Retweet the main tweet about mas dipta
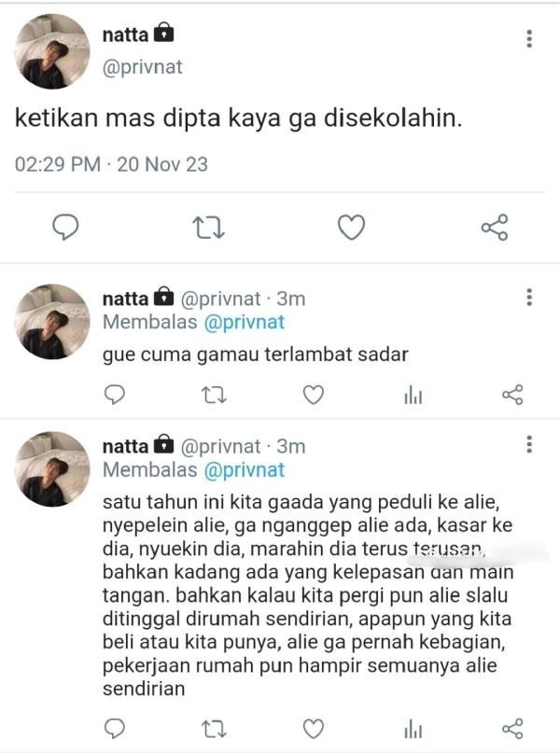This screenshot has width=560, height=753. click(206, 227)
